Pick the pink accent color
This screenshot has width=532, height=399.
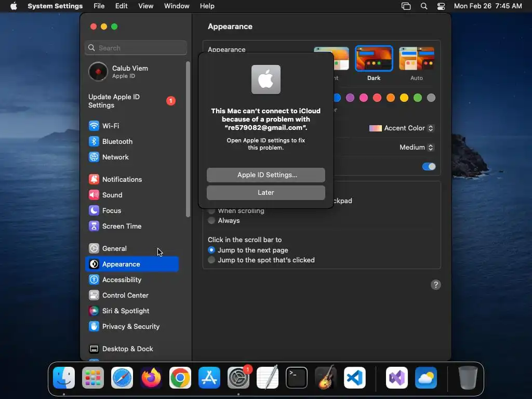pos(364,98)
